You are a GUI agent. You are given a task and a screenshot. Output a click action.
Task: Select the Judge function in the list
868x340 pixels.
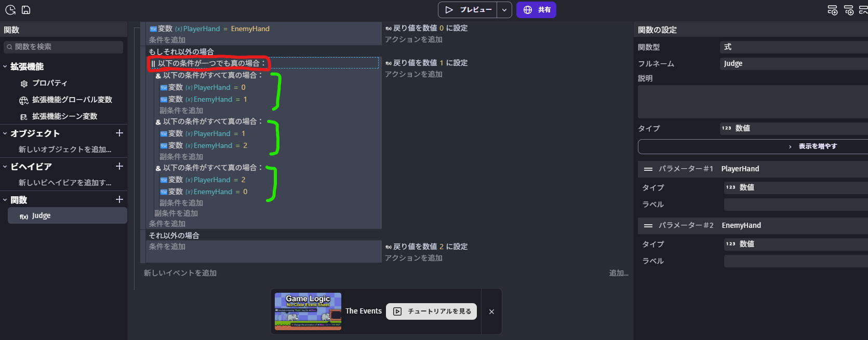pos(67,216)
